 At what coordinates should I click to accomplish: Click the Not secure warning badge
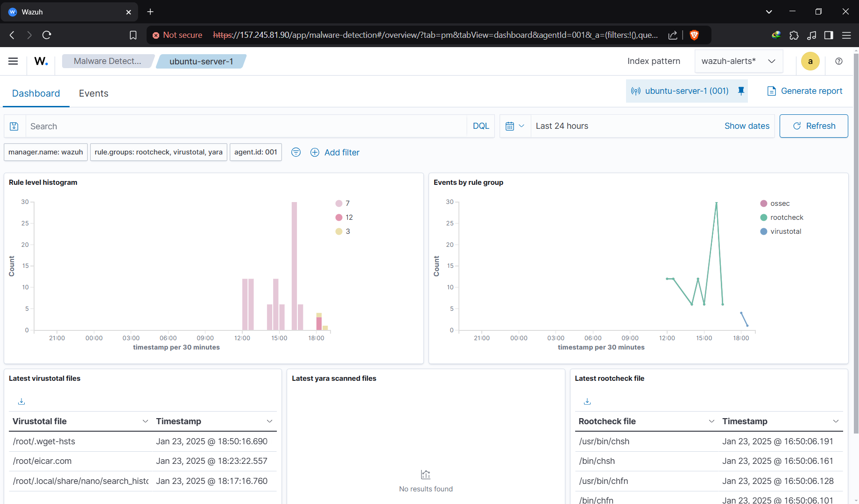tap(177, 35)
